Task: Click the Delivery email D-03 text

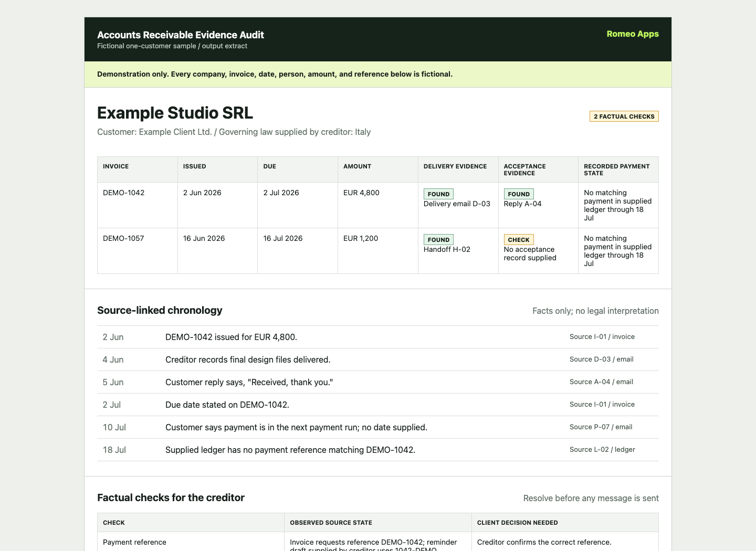Action: 457,204
